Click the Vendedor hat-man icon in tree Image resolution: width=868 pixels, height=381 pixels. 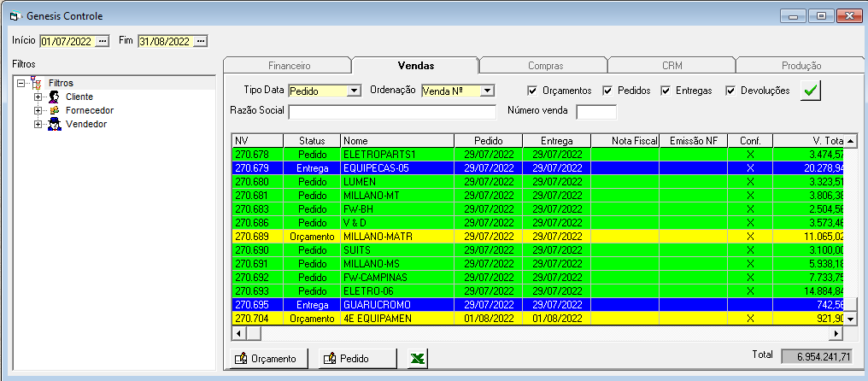[x=55, y=124]
